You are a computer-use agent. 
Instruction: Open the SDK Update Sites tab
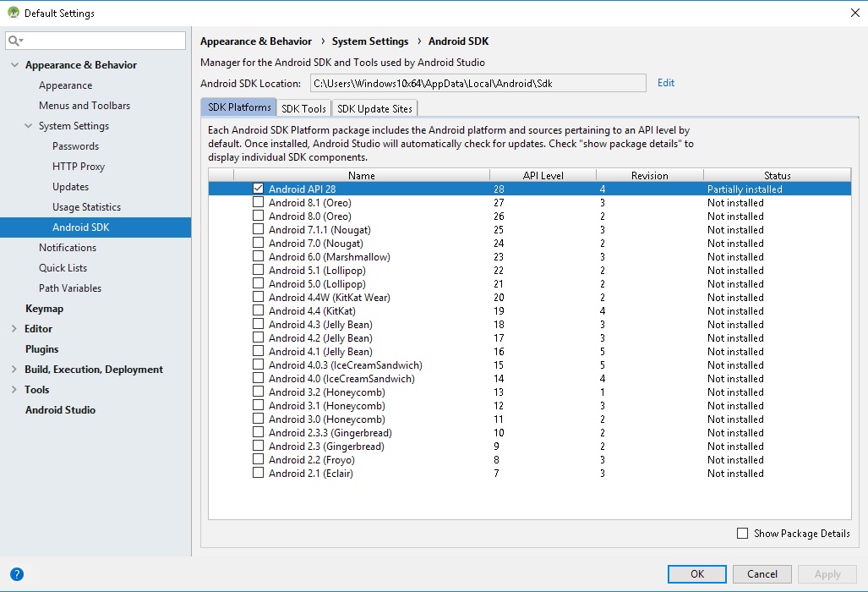pyautogui.click(x=374, y=108)
